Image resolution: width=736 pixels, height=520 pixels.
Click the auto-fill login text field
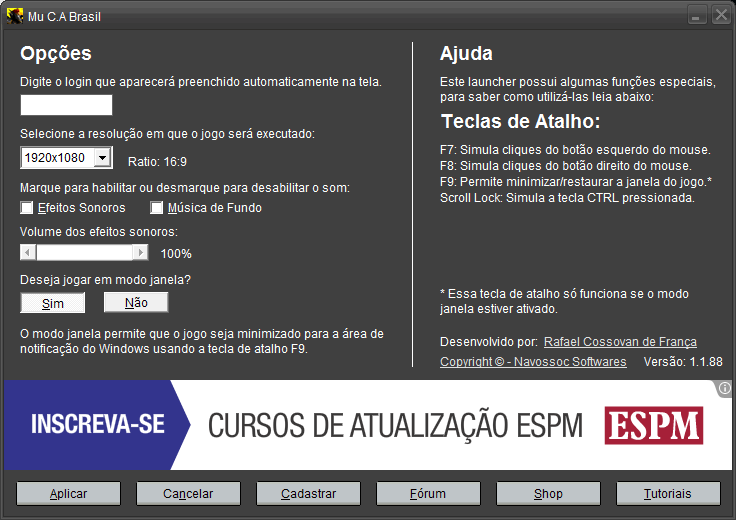point(67,105)
